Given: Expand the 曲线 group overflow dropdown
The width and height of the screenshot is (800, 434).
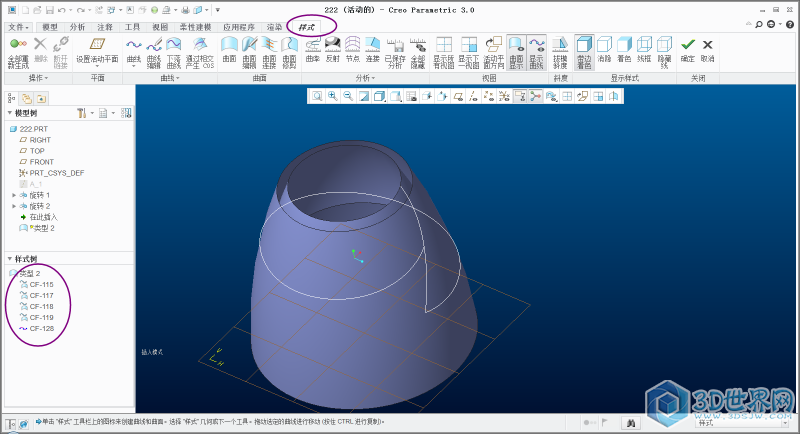Looking at the screenshot, I should tap(169, 78).
